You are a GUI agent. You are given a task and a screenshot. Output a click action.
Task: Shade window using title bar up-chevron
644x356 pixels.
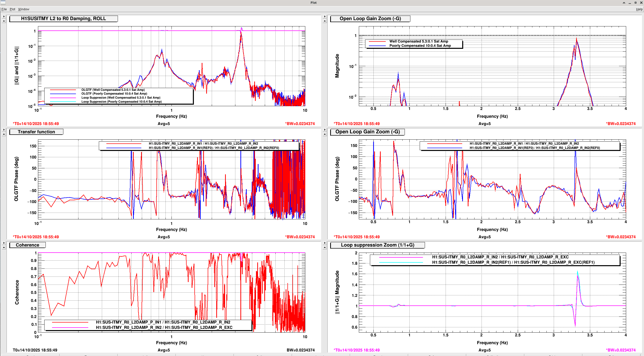[624, 3]
